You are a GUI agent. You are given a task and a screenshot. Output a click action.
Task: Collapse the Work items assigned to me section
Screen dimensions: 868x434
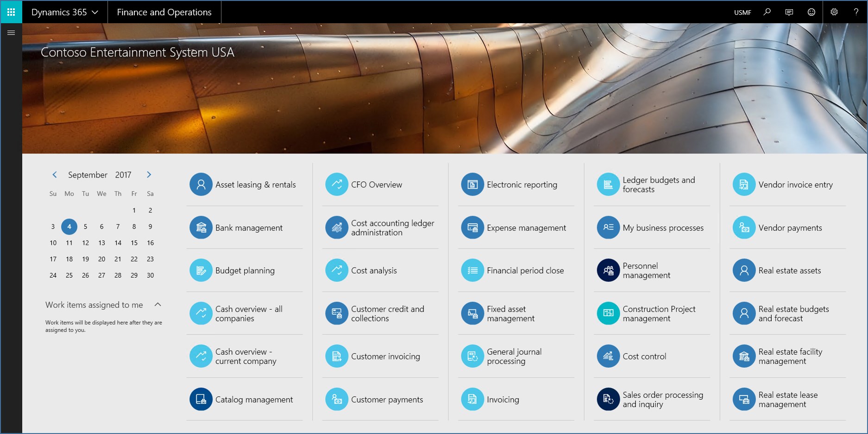157,305
